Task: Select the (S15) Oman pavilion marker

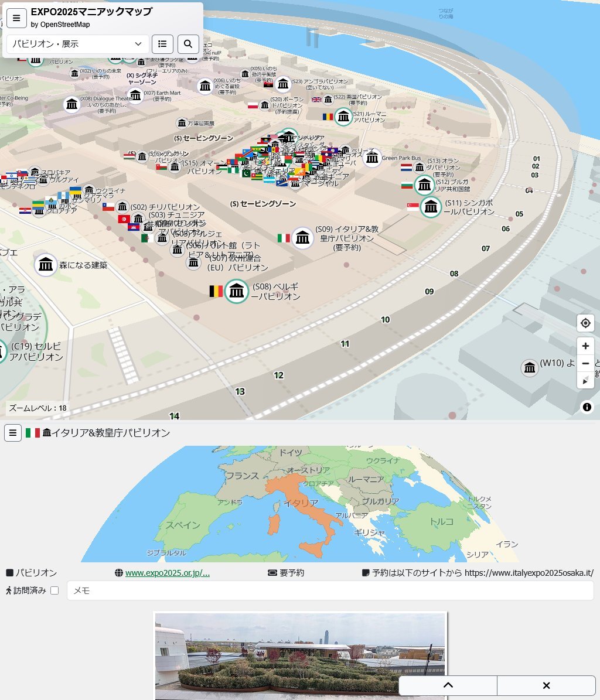Action: pyautogui.click(x=175, y=167)
